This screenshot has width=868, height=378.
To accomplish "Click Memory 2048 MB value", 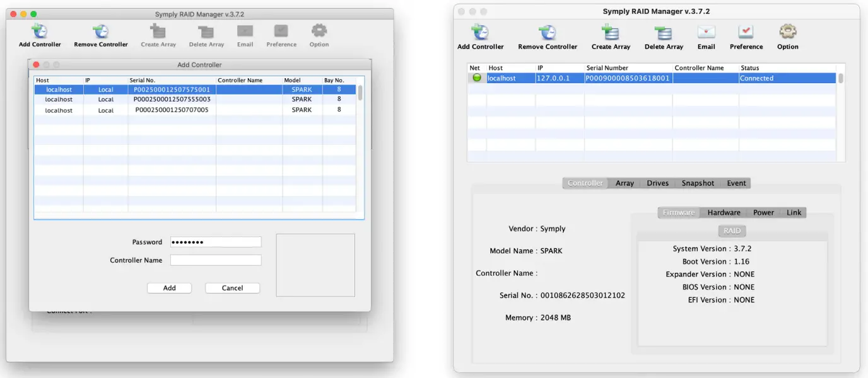I will (556, 318).
